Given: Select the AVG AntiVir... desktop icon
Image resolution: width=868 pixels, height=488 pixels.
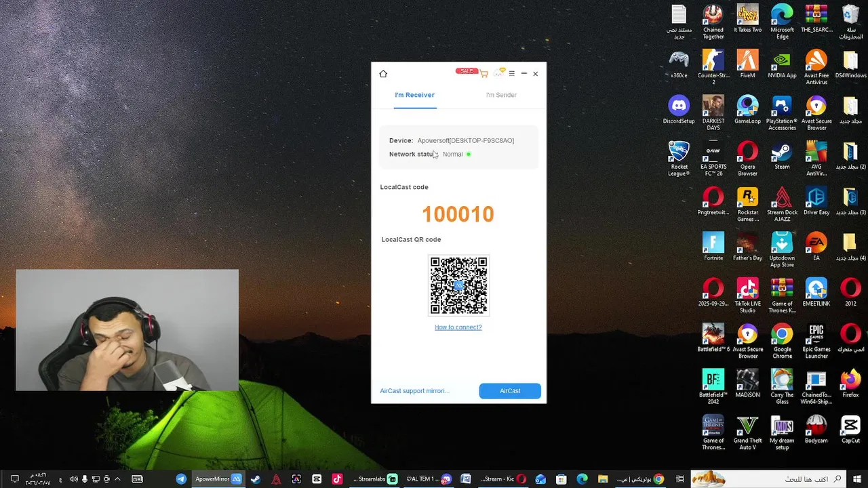Looking at the screenshot, I should point(816,159).
